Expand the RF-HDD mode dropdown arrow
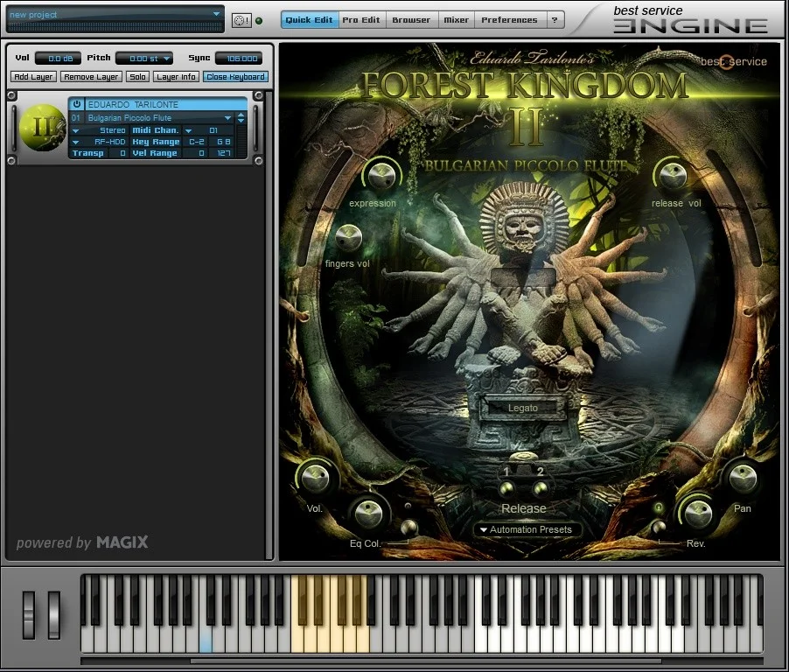Image resolution: width=789 pixels, height=672 pixels. point(75,142)
